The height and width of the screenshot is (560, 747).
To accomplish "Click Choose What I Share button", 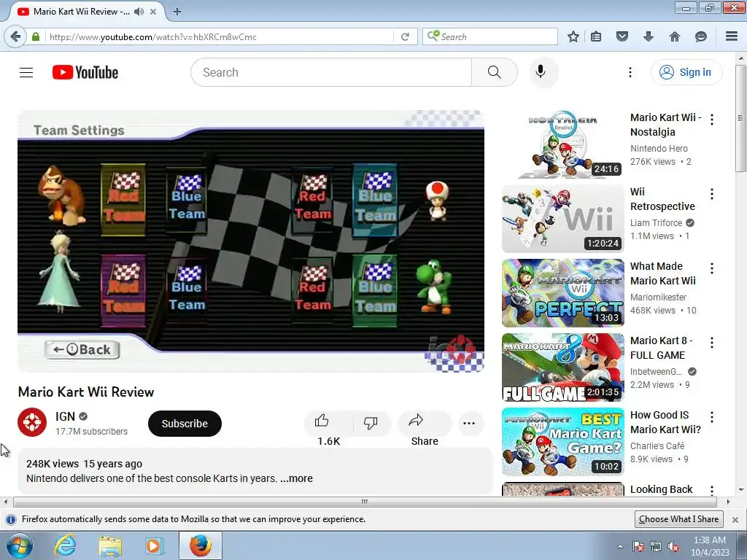I will click(x=679, y=519).
